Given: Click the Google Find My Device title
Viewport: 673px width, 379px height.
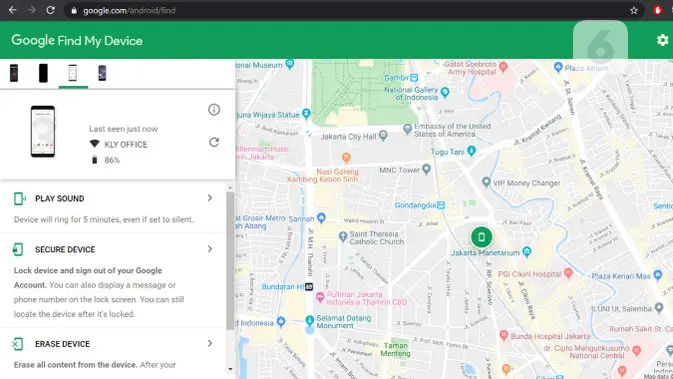Looking at the screenshot, I should point(77,40).
